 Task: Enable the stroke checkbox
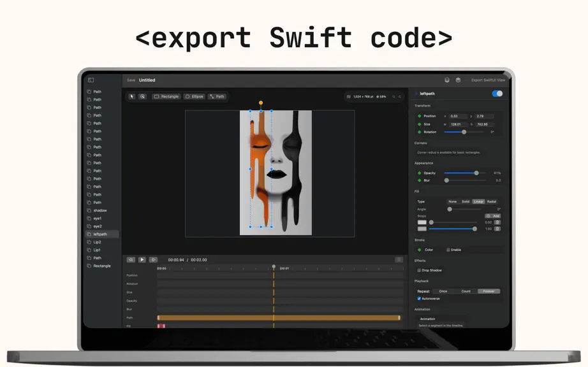(448, 250)
